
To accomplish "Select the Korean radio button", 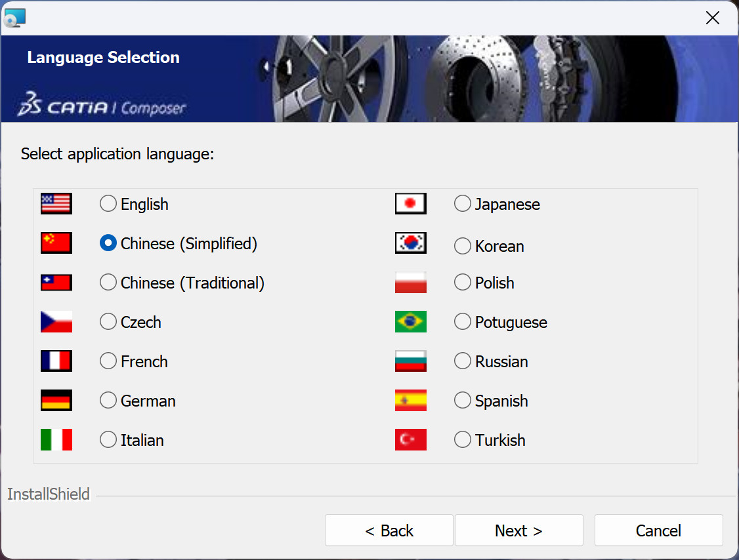I will (463, 246).
